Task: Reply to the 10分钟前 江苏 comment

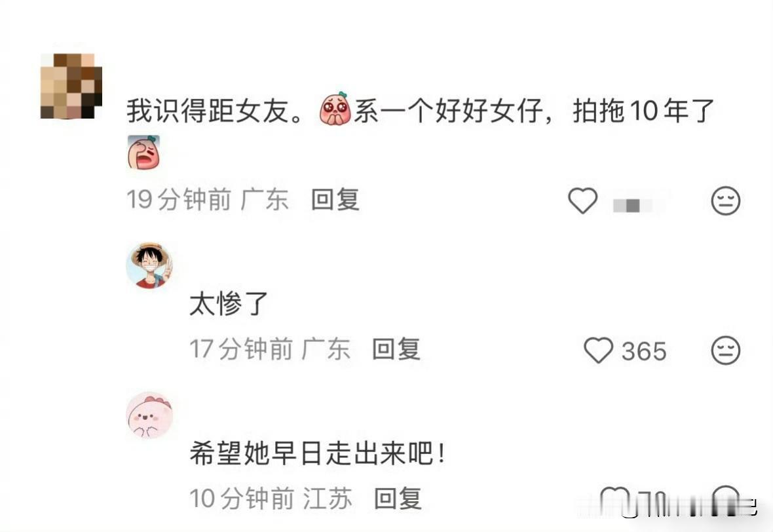Action: tap(398, 499)
